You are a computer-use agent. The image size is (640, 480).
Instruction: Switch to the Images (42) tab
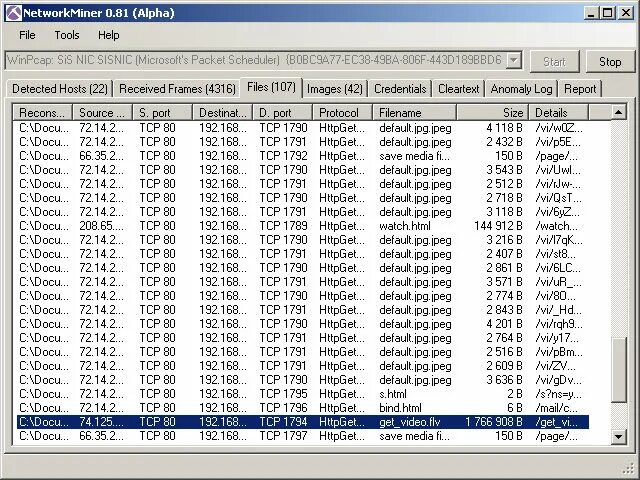pyautogui.click(x=335, y=89)
